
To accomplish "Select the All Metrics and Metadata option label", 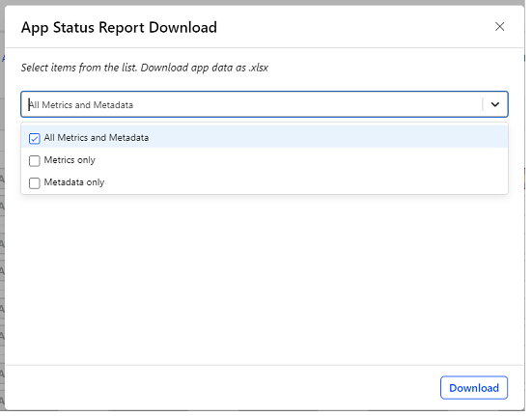I will [98, 139].
